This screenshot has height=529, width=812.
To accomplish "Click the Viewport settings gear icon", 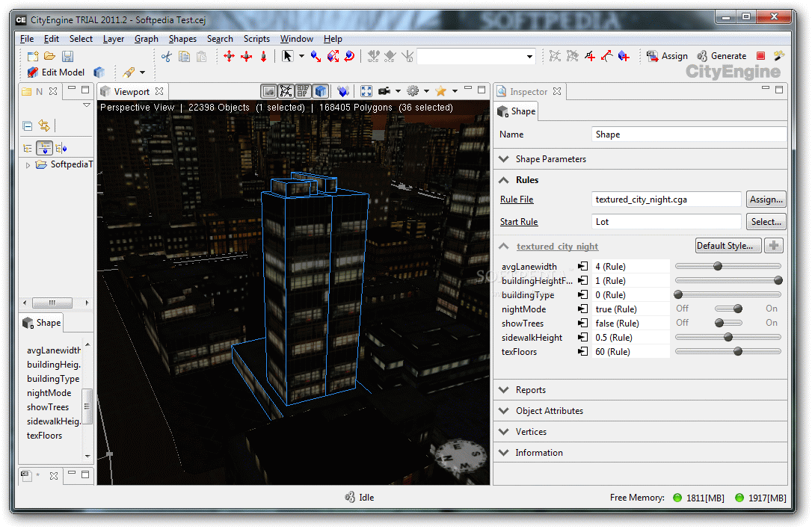I will 413,92.
